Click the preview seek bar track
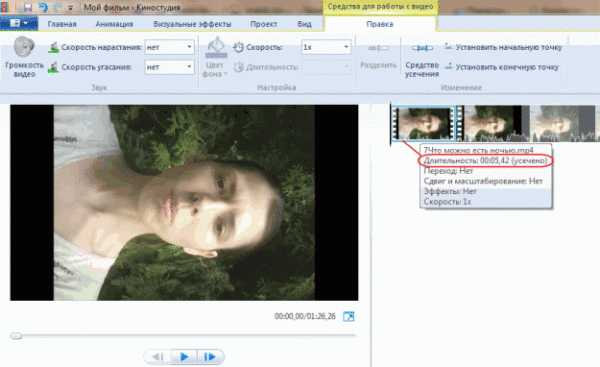Screen dimensions: 600x367 (184, 336)
